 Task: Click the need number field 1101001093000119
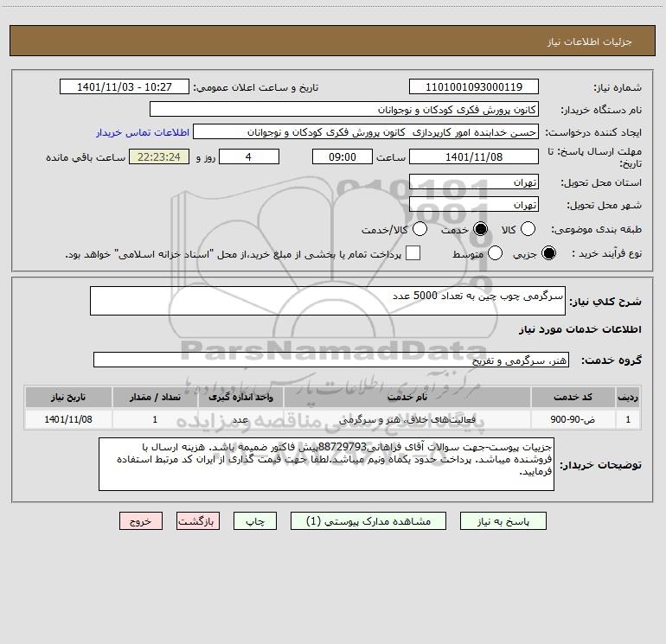pos(474,86)
